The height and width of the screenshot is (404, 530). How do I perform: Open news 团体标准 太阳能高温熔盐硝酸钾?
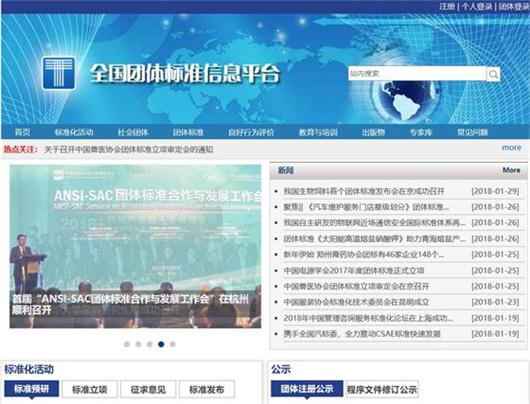(x=375, y=239)
